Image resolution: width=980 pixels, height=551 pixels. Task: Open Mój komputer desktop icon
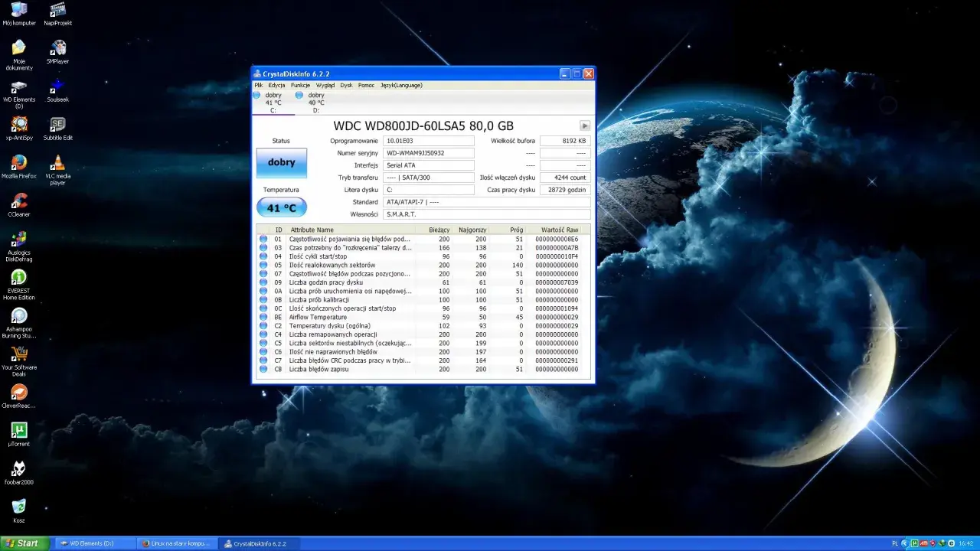pos(19,14)
